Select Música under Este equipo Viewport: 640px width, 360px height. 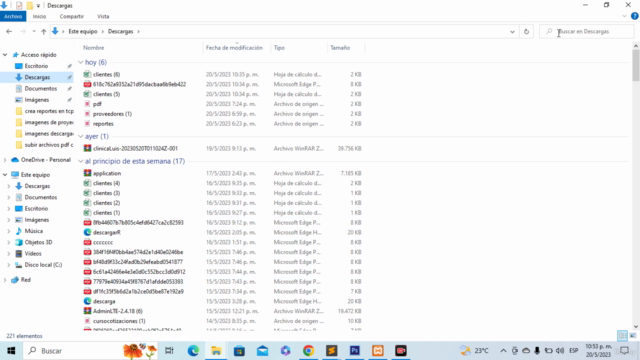point(33,231)
